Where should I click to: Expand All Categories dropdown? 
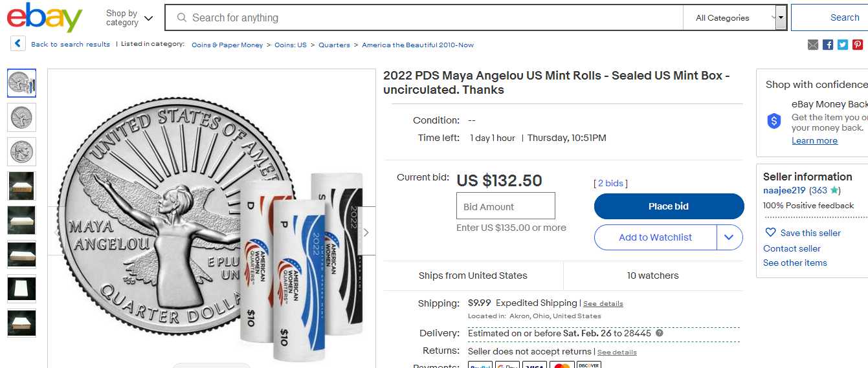[x=735, y=18]
